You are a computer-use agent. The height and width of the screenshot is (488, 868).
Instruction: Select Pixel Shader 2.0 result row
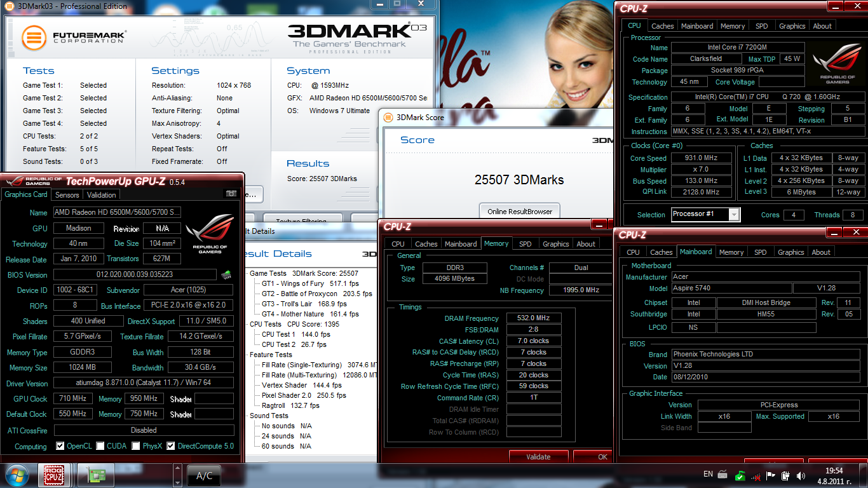pyautogui.click(x=304, y=395)
